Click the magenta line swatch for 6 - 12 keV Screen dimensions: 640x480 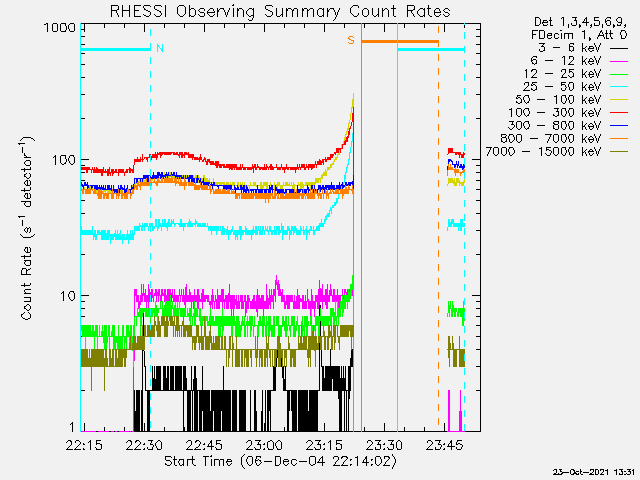(619, 61)
